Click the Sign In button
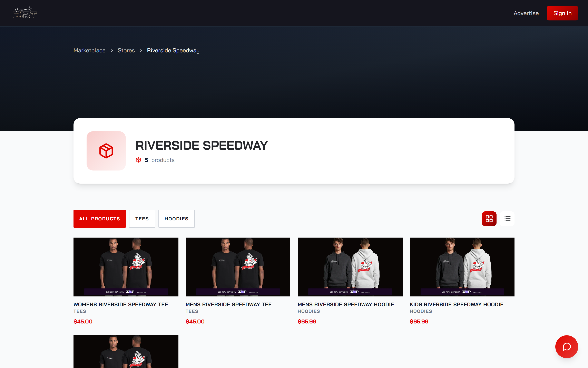This screenshot has height=368, width=588. coord(562,13)
